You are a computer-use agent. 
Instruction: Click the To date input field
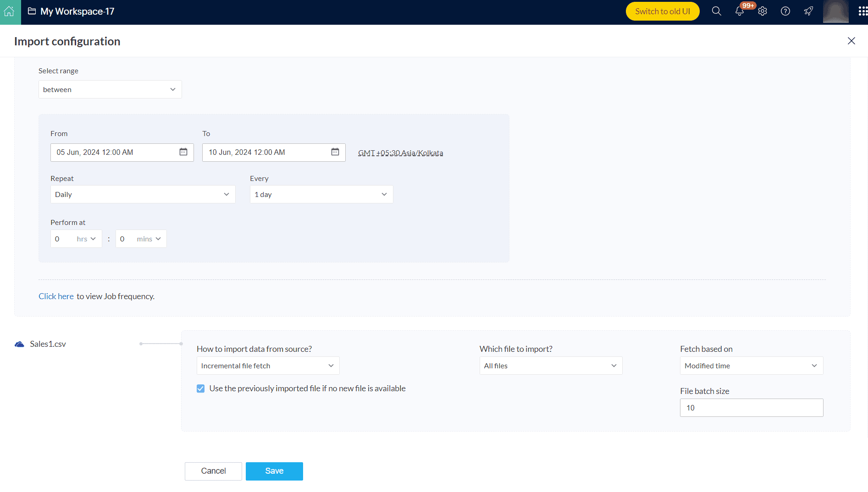[274, 153]
